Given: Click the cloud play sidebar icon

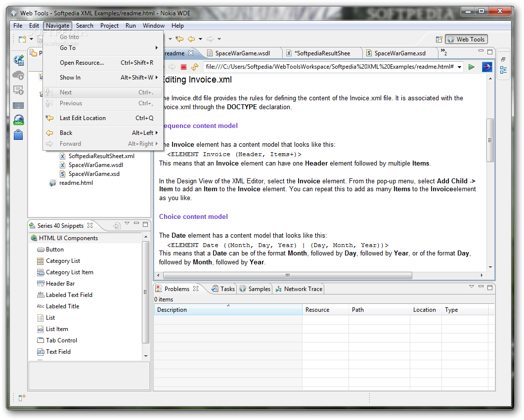Looking at the screenshot, I should coord(18,75).
